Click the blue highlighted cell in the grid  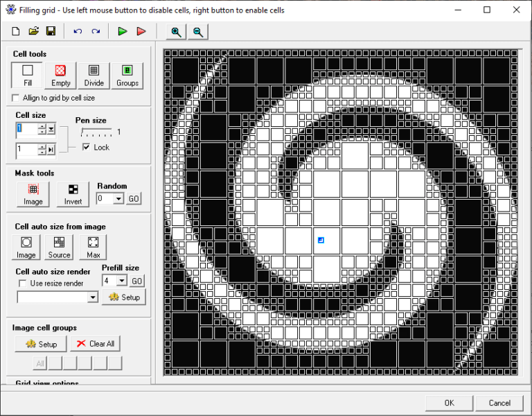321,240
